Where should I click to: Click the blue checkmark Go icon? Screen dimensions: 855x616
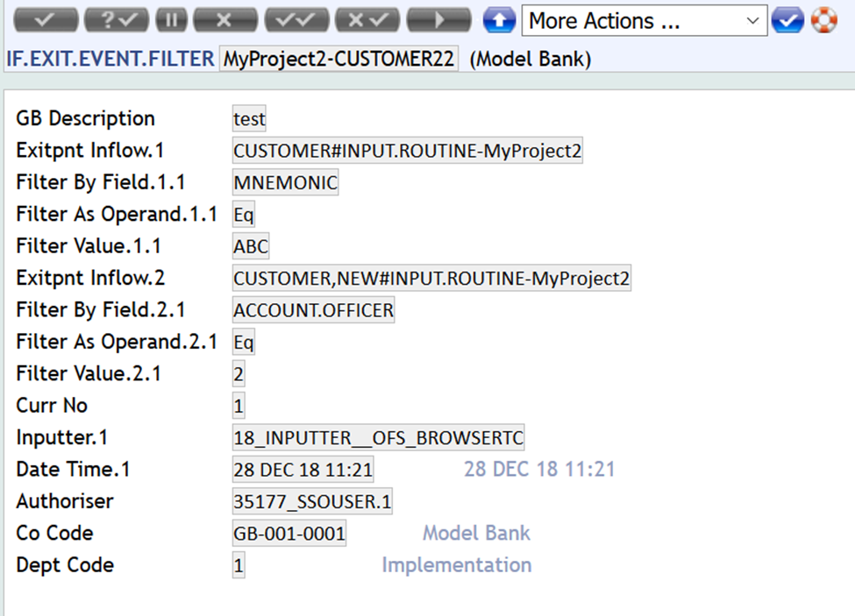coord(787,20)
